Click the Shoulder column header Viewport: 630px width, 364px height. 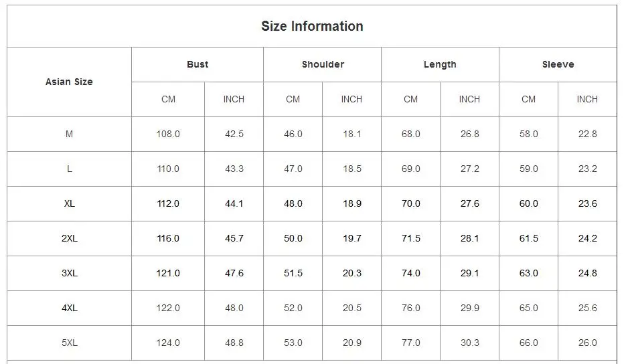(323, 64)
